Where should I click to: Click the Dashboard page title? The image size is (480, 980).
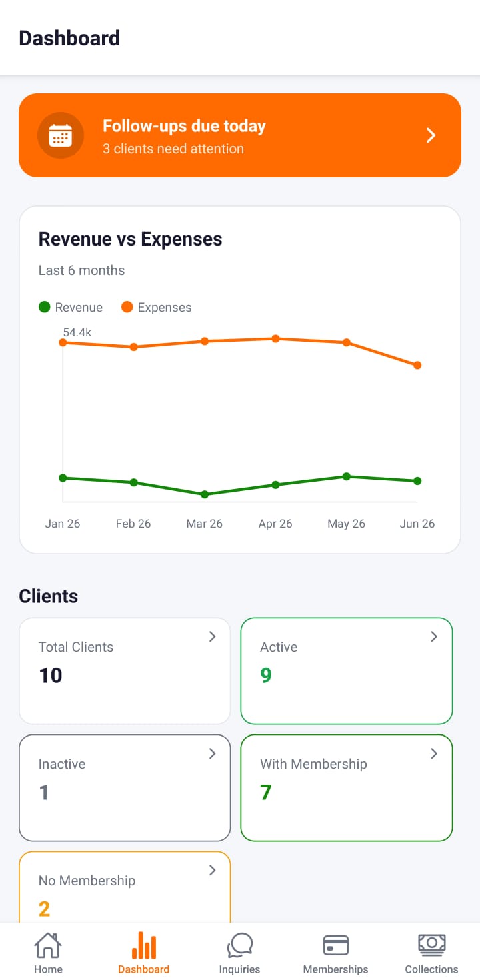click(69, 38)
